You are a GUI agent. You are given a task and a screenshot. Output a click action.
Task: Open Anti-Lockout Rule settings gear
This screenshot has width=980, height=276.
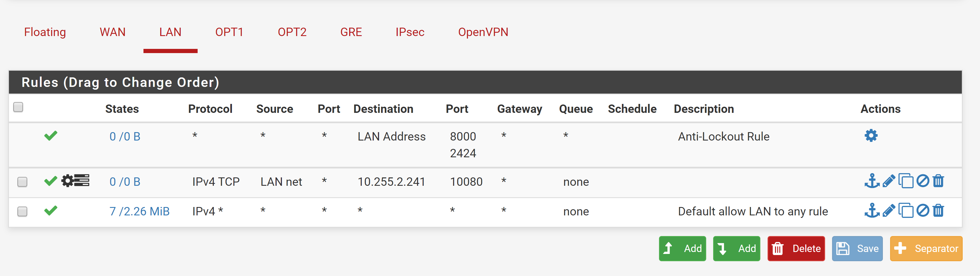[x=871, y=135]
